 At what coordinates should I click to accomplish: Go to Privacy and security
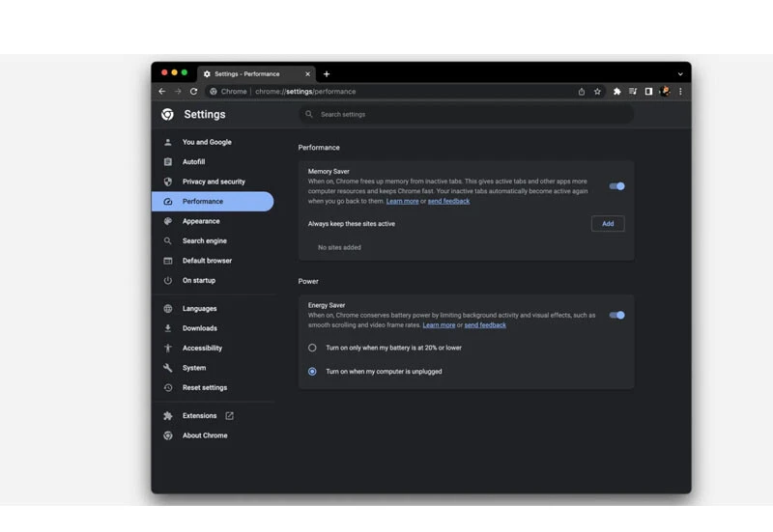tap(213, 182)
